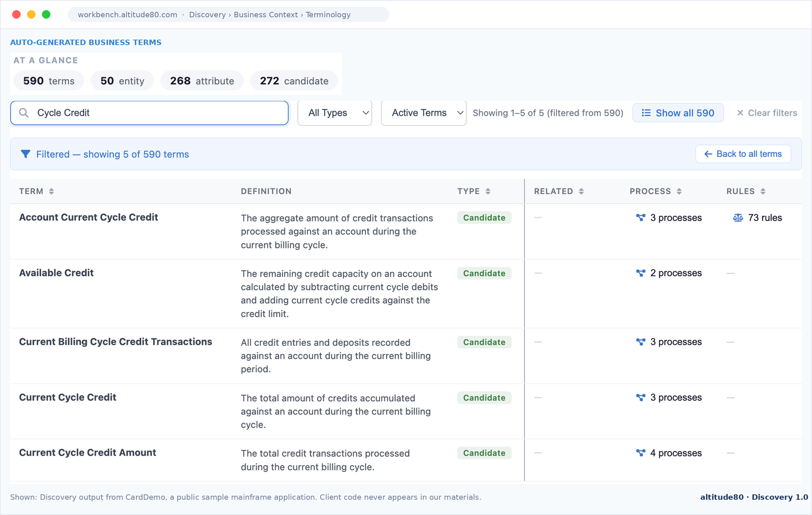
Task: Click process icon beside Current Cycle Credit's 3 processes
Action: [640, 397]
